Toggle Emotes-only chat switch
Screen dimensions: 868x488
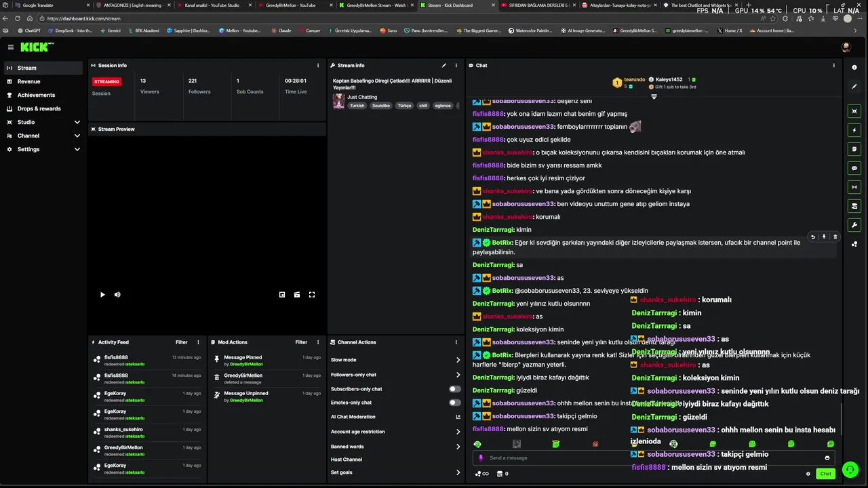(455, 403)
